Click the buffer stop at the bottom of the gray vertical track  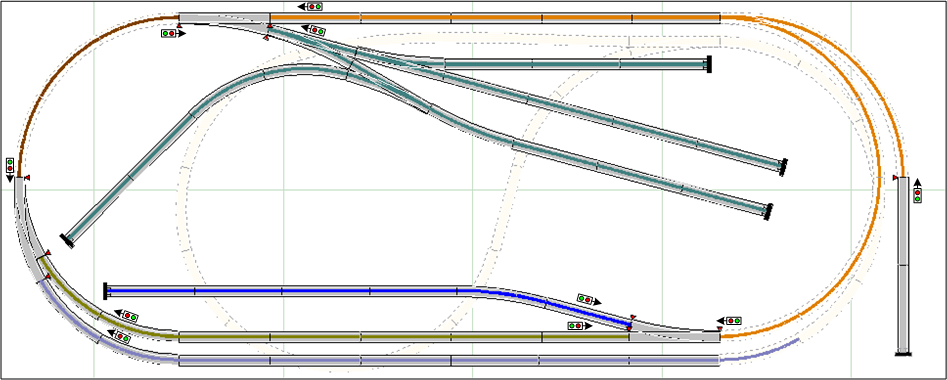(x=903, y=353)
